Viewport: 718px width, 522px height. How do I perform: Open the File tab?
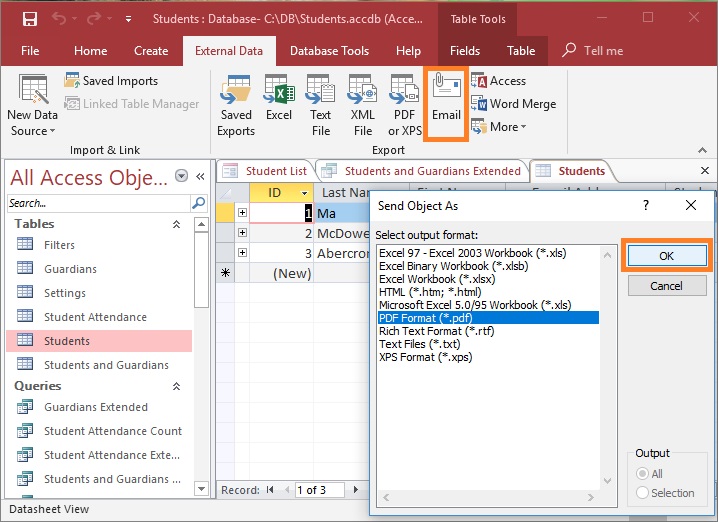pyautogui.click(x=30, y=50)
